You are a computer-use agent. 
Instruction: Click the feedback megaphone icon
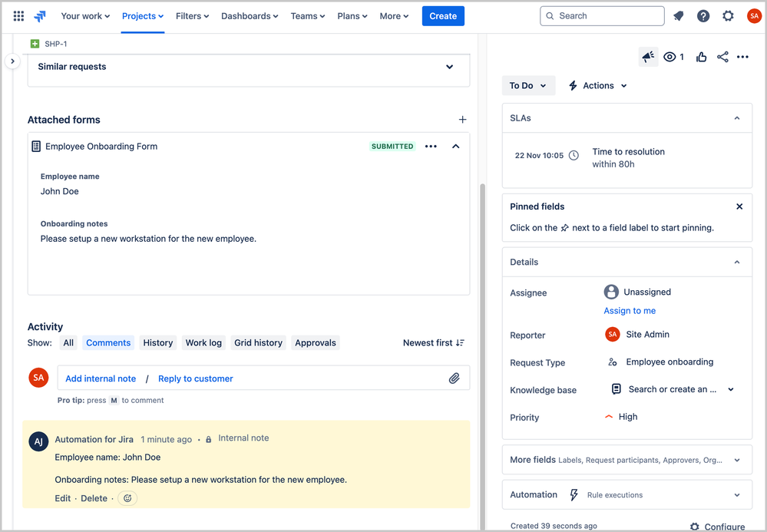(648, 58)
